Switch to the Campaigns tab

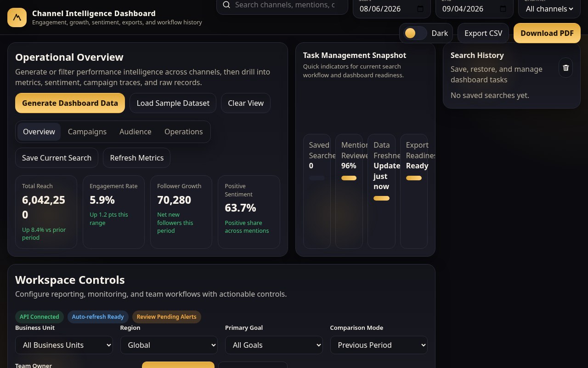(87, 132)
